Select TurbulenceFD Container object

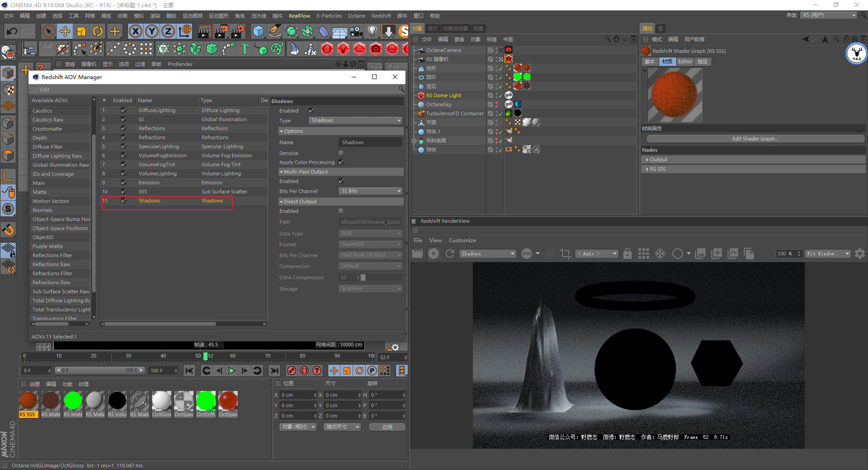pos(454,113)
